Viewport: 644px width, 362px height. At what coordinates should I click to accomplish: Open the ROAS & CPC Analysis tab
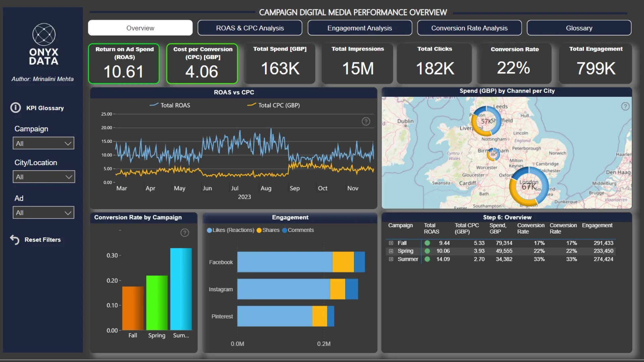(x=250, y=28)
